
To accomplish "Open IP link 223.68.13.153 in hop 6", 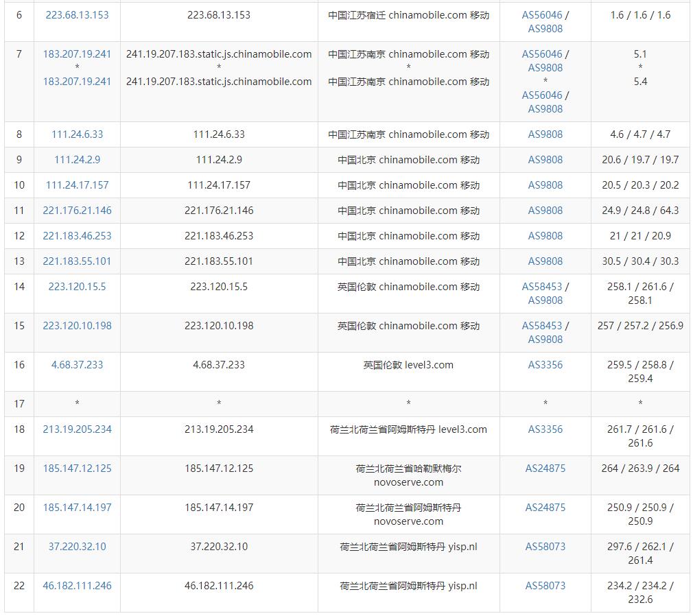I will (x=77, y=15).
